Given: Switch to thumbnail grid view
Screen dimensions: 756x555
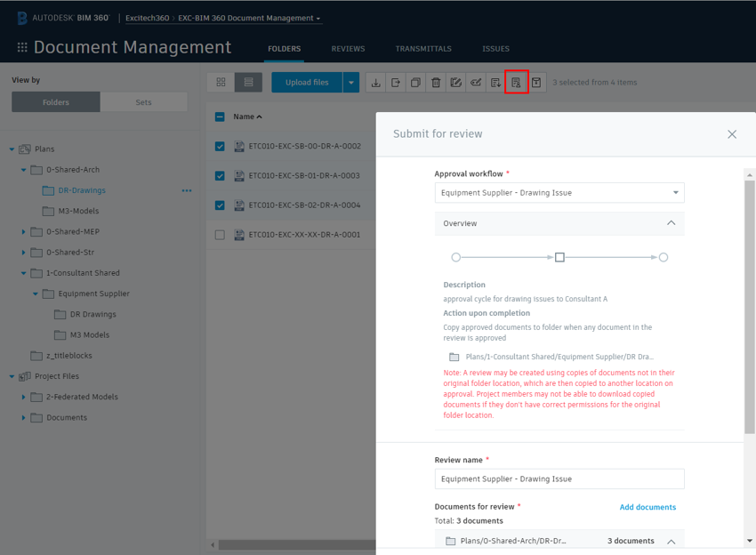Looking at the screenshot, I should point(221,83).
